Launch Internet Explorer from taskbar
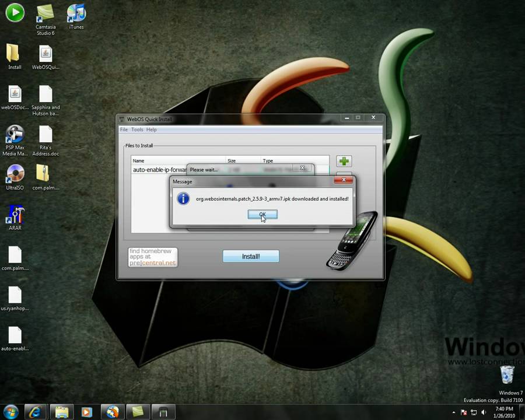 point(35,412)
